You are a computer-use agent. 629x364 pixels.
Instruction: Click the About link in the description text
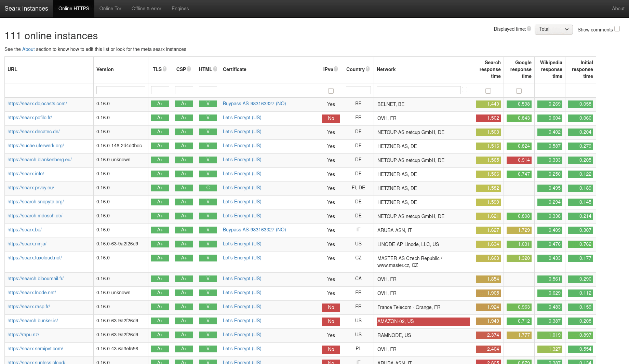tap(28, 49)
